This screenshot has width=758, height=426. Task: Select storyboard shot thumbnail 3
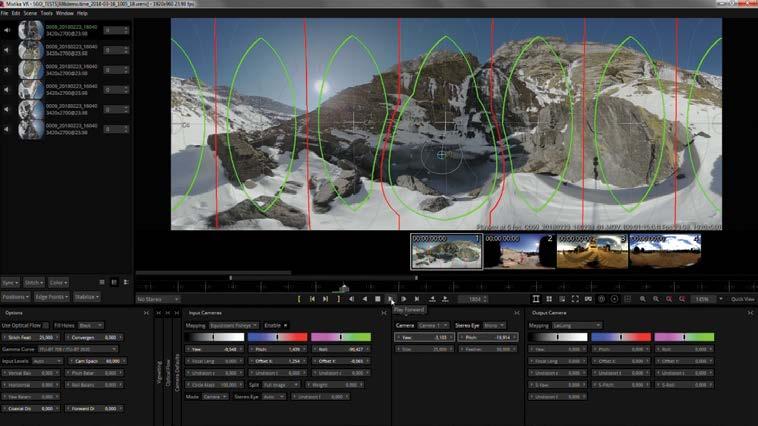tap(592, 251)
